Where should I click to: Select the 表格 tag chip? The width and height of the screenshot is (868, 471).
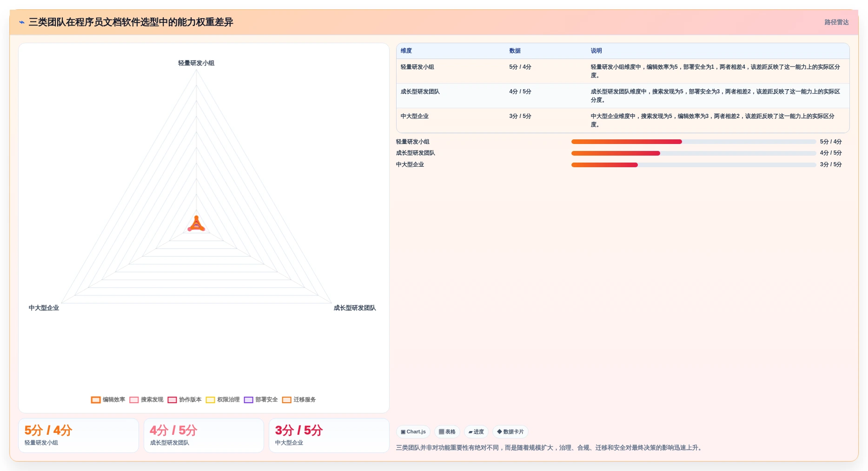pos(447,432)
